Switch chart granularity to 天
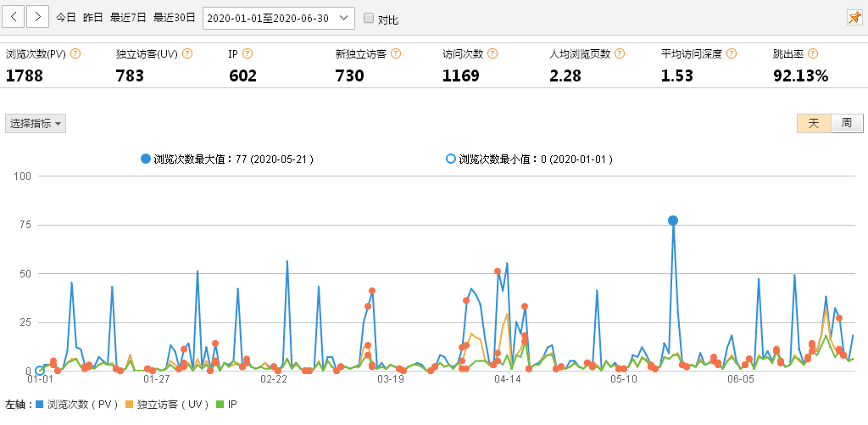The width and height of the screenshot is (868, 425). [814, 123]
